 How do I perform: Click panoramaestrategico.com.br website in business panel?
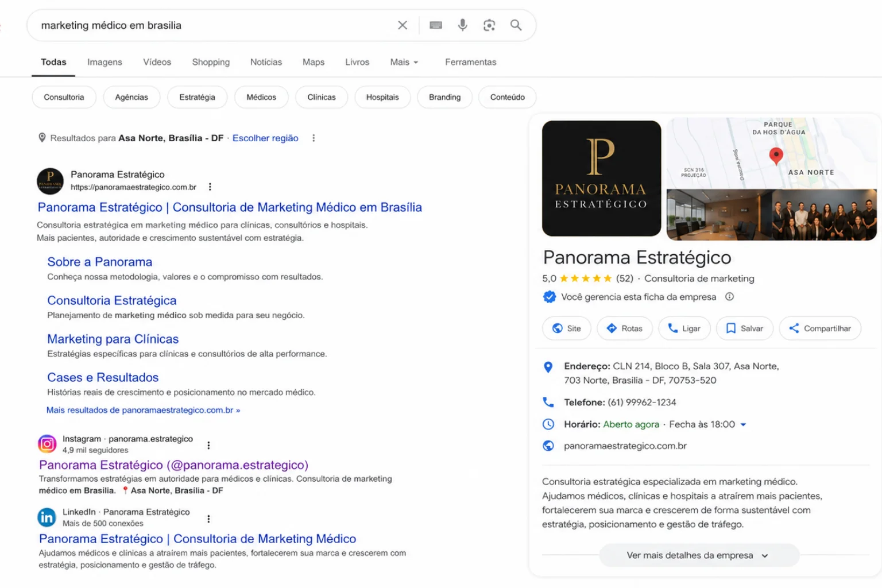pyautogui.click(x=625, y=446)
